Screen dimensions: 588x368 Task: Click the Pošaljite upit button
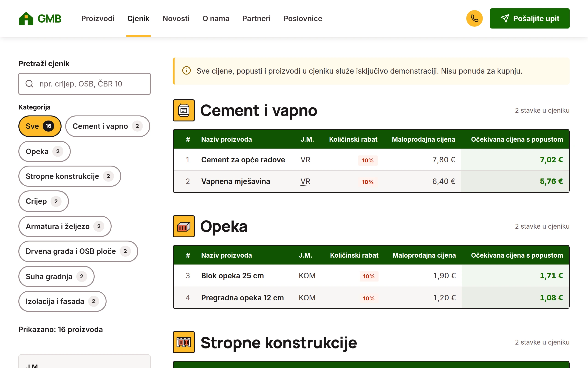tap(529, 18)
